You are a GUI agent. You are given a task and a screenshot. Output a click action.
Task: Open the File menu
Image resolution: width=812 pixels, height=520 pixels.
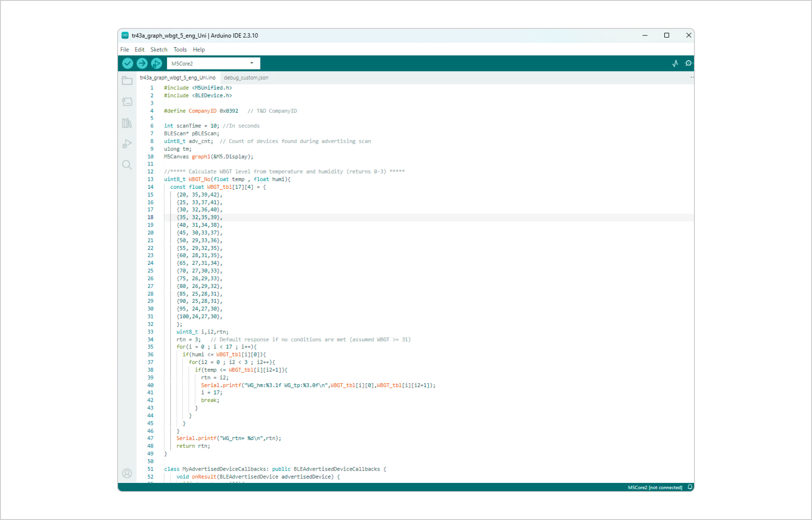pos(125,49)
